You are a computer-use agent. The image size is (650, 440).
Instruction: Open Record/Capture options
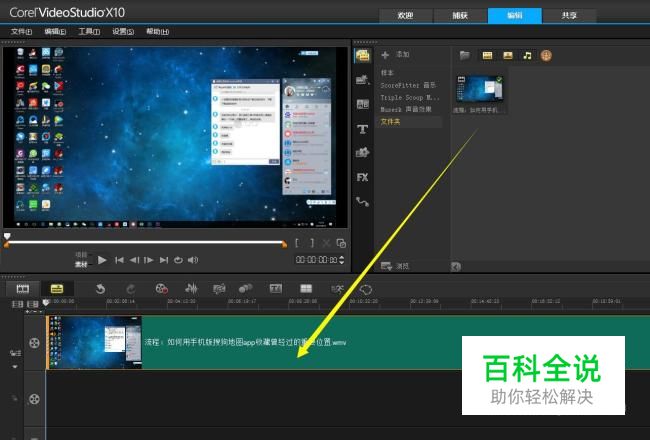point(161,289)
